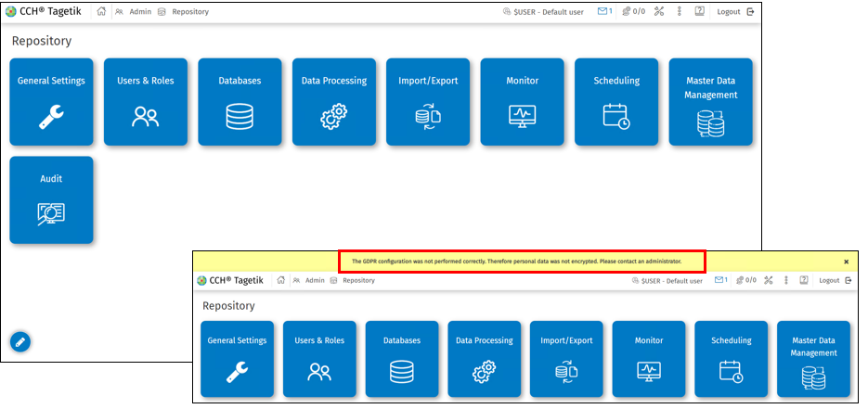Image resolution: width=868 pixels, height=409 pixels.
Task: Click the 0/0 jobs indicator in front window
Action: pos(746,280)
